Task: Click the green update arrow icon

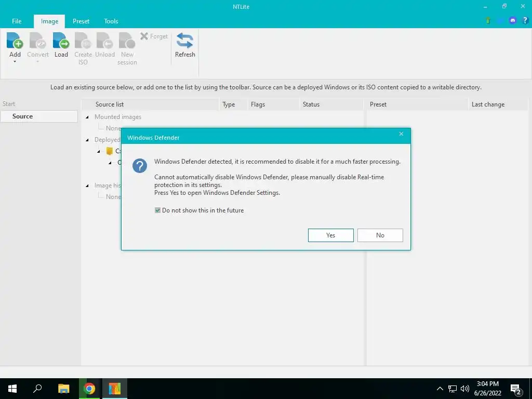Action: click(x=488, y=21)
